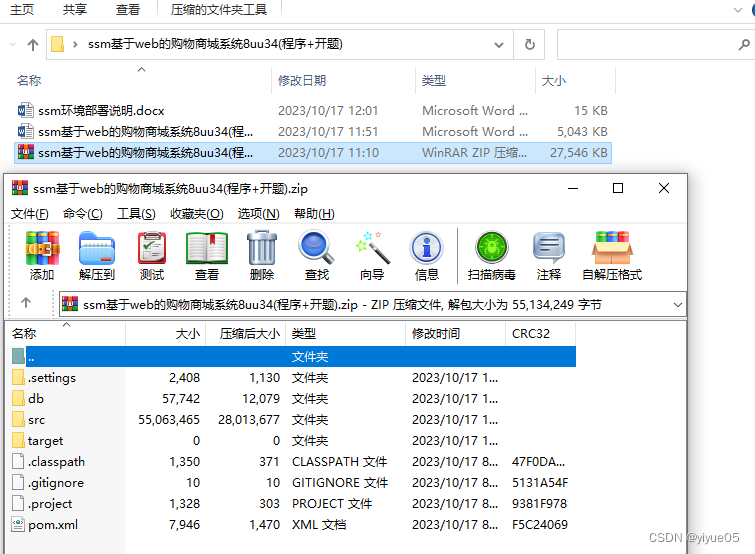The image size is (755, 554).
Task: Expand the Explorer address history dropdown
Action: point(499,45)
